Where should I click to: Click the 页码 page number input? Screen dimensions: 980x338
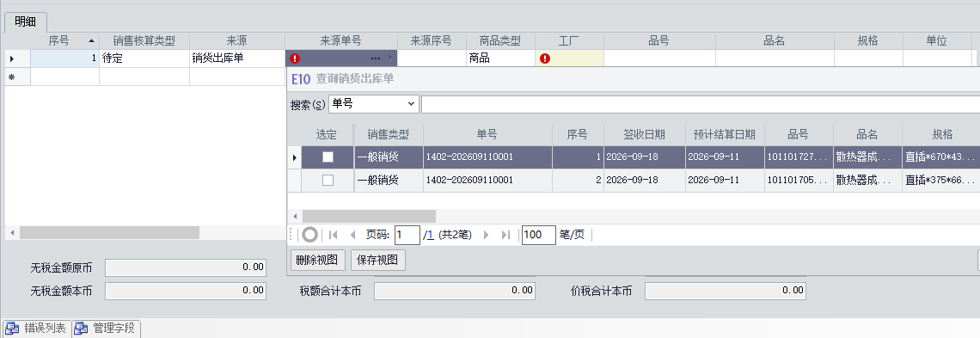pos(407,235)
